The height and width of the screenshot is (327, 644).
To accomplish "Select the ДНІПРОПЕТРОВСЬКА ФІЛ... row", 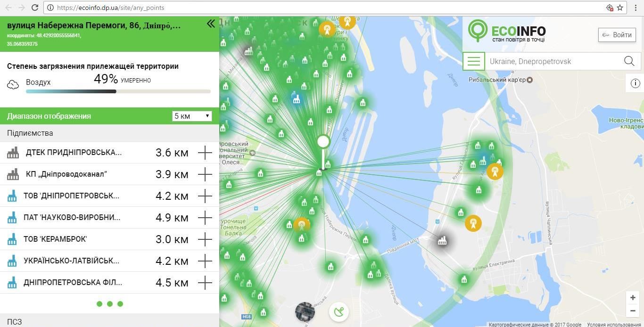I will pyautogui.click(x=109, y=283).
